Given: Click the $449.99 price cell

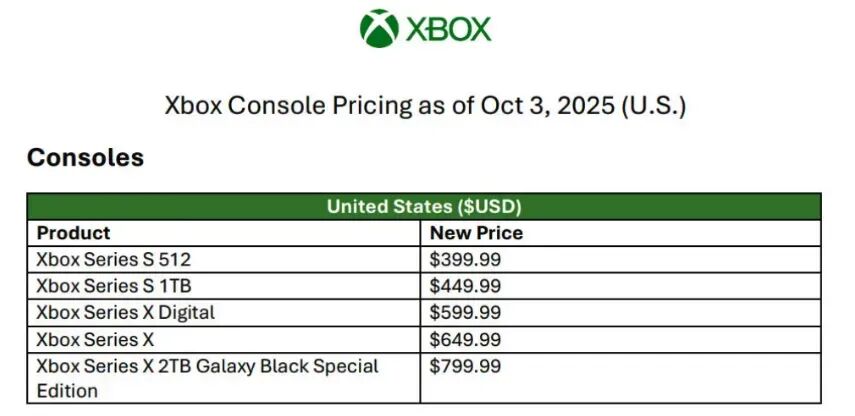Looking at the screenshot, I should point(465,286).
